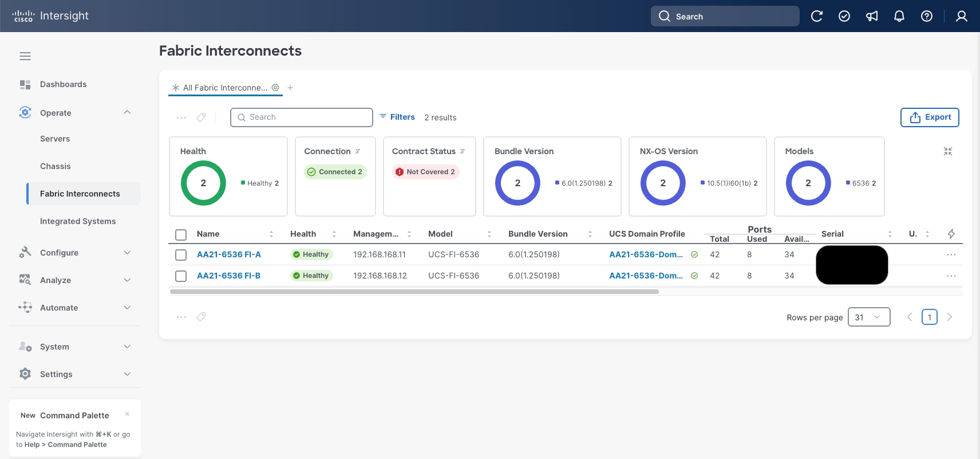Select the AA21-6536 FI-A row checkbox
Viewport: 980px width, 459px height.
[181, 255]
